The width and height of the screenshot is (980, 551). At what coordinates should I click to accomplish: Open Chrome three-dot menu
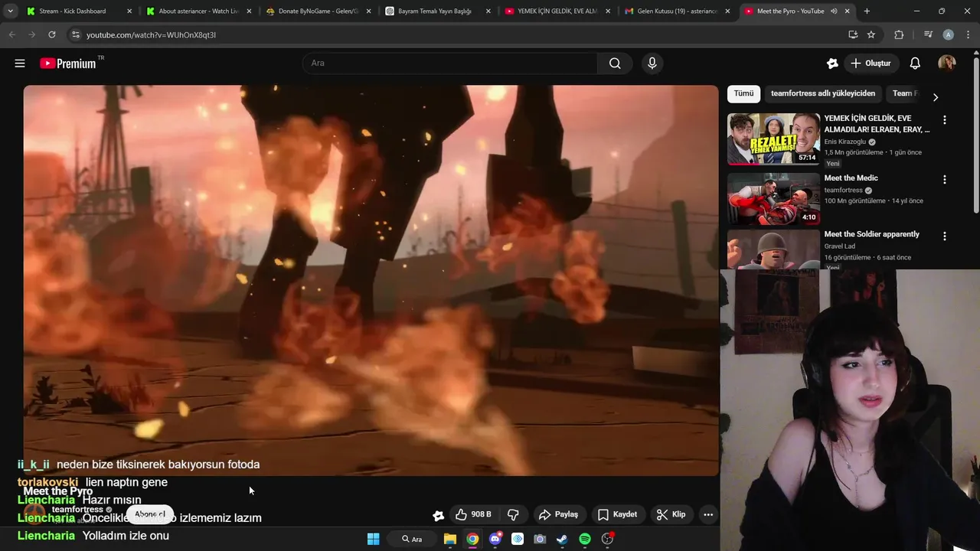click(x=967, y=34)
